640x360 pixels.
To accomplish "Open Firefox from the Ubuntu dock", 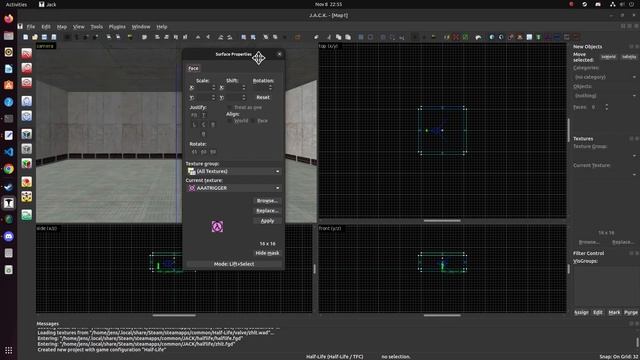I will pyautogui.click(x=9, y=19).
